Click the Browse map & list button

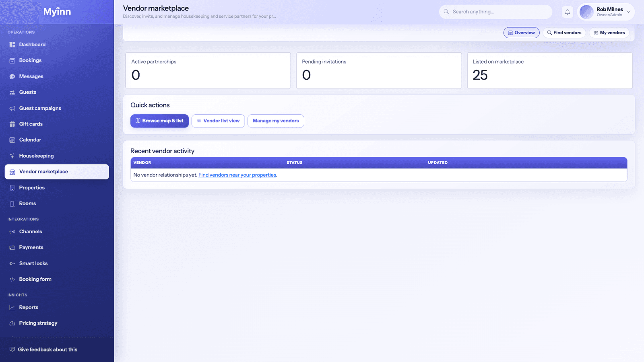[159, 121]
